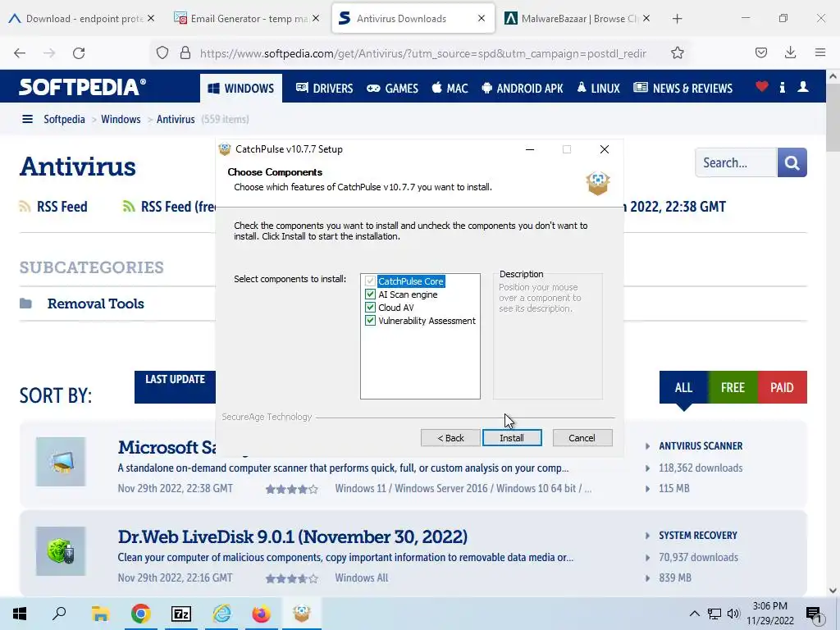This screenshot has width=840, height=630.
Task: Uncheck Vulnerability Assessment component
Action: [370, 321]
